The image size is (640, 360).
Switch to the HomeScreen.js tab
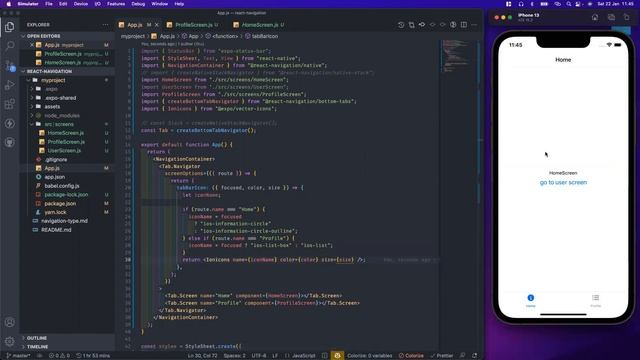pyautogui.click(x=259, y=25)
